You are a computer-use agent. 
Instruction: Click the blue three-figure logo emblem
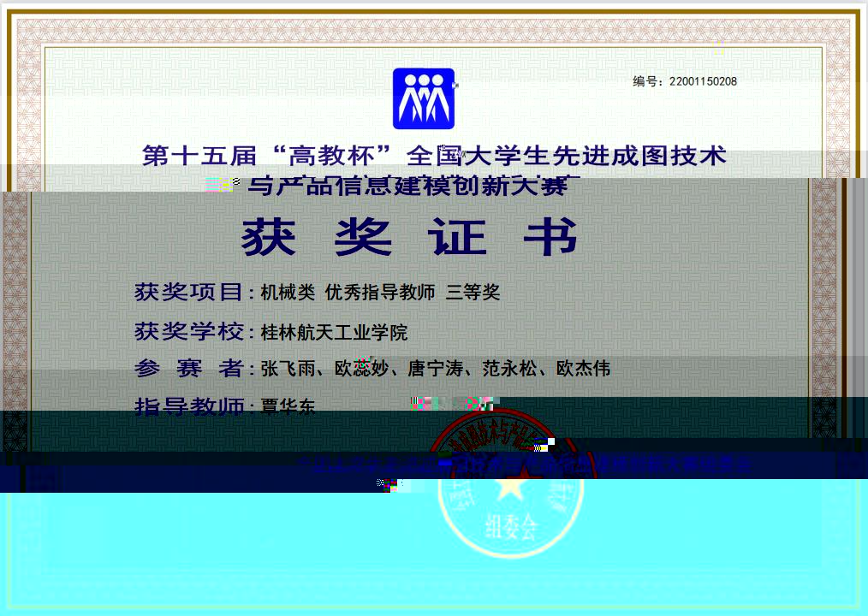point(424,98)
